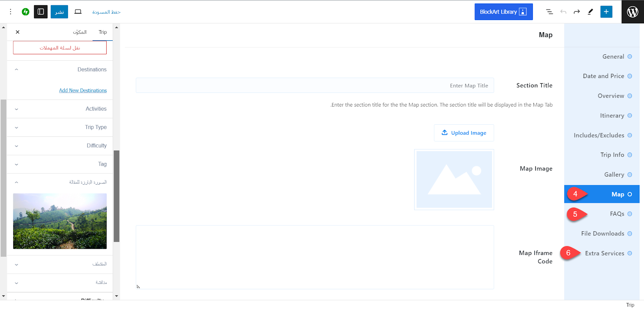Move trip to trash with نقل لسلة المهملات
Viewport: 644px width, 309px height.
pos(60,48)
